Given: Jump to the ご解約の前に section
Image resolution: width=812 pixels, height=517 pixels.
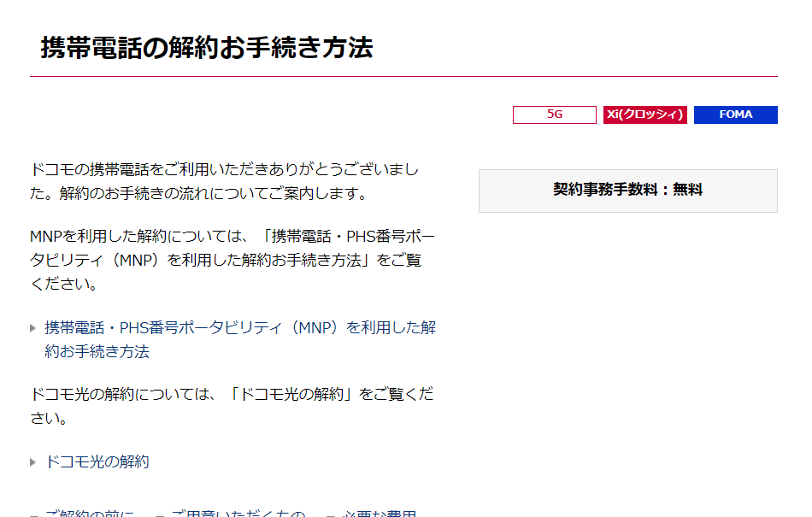Looking at the screenshot, I should click(89, 513).
